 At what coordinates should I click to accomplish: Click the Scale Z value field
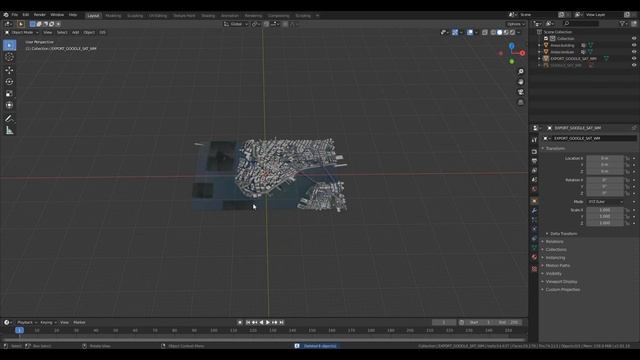605,223
